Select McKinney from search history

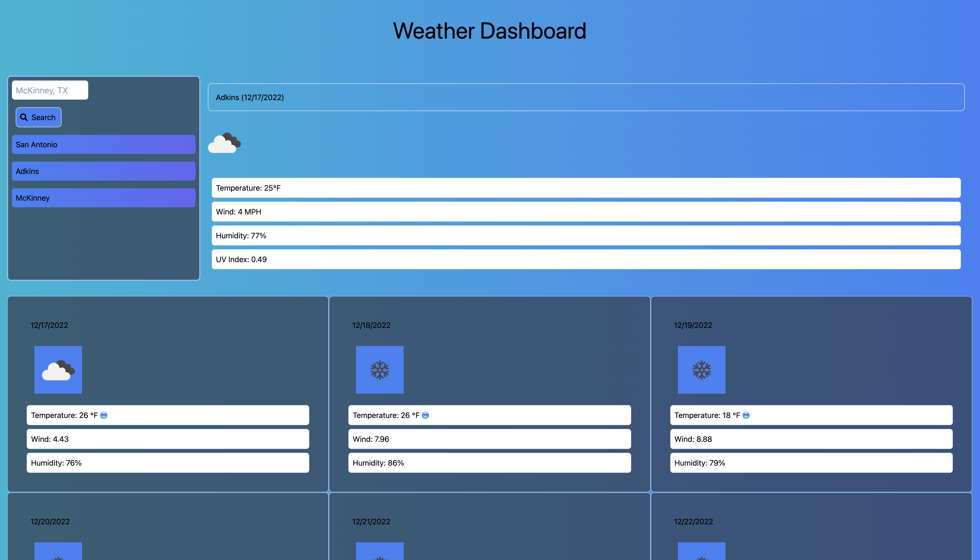click(103, 198)
